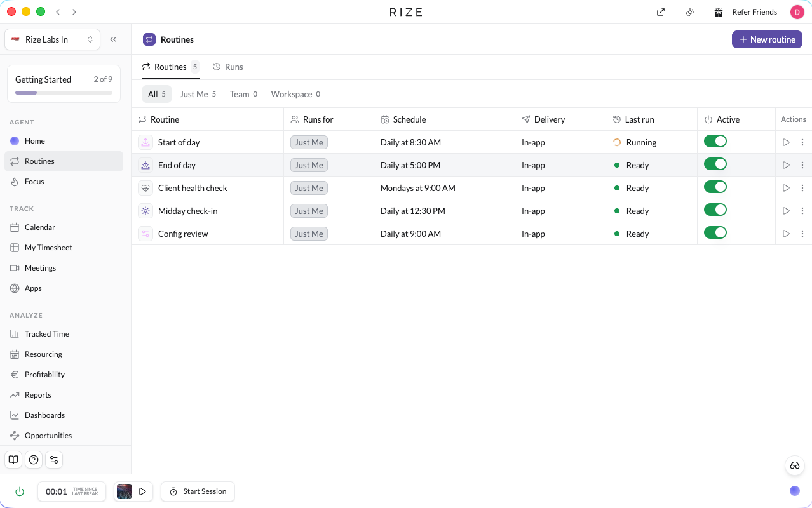Viewport: 812px width, 508px height.
Task: Open more actions for Start of day
Action: (802, 142)
